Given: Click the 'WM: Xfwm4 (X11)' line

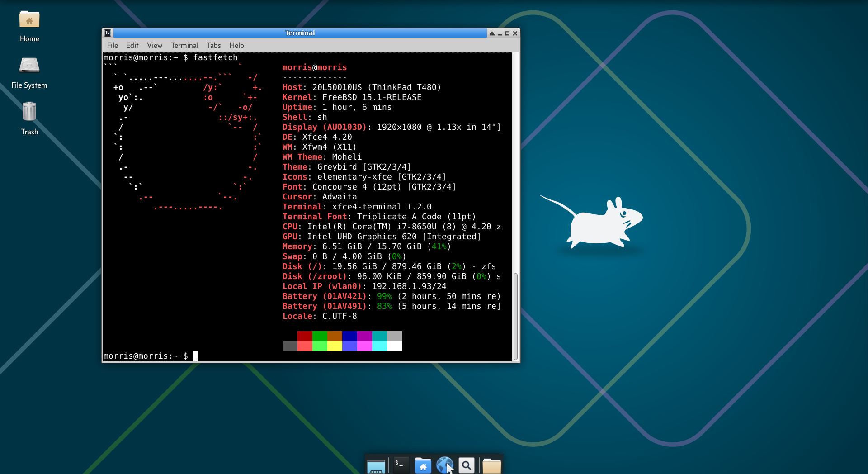Looking at the screenshot, I should [320, 147].
